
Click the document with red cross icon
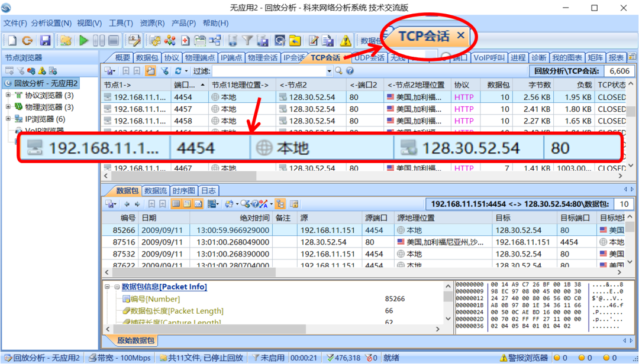click(185, 40)
